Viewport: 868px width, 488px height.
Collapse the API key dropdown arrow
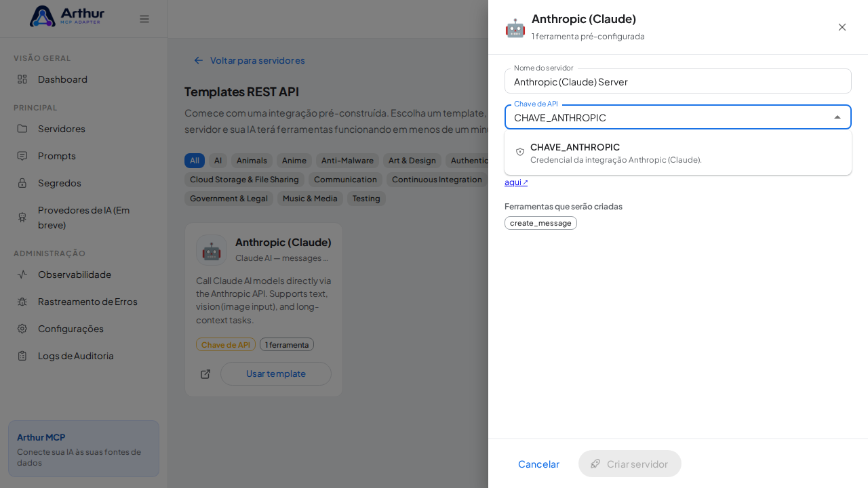pyautogui.click(x=837, y=117)
